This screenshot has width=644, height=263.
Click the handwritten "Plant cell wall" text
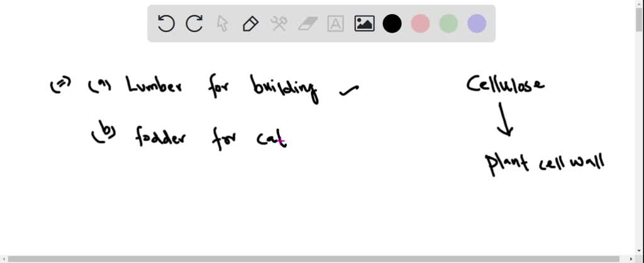545,163
